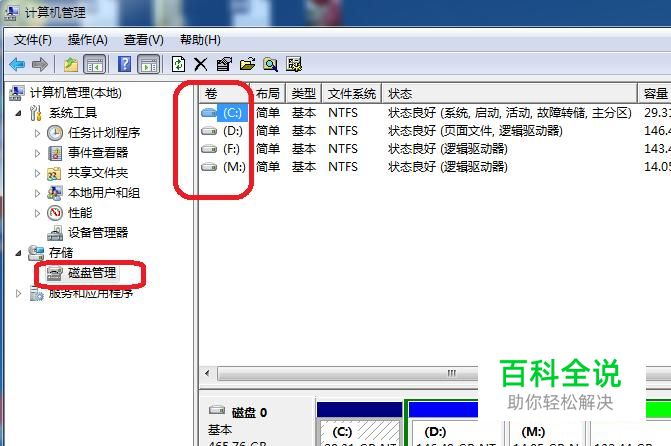Image resolution: width=671 pixels, height=446 pixels.
Task: Collapse the 存储 tree node
Action: (x=18, y=253)
